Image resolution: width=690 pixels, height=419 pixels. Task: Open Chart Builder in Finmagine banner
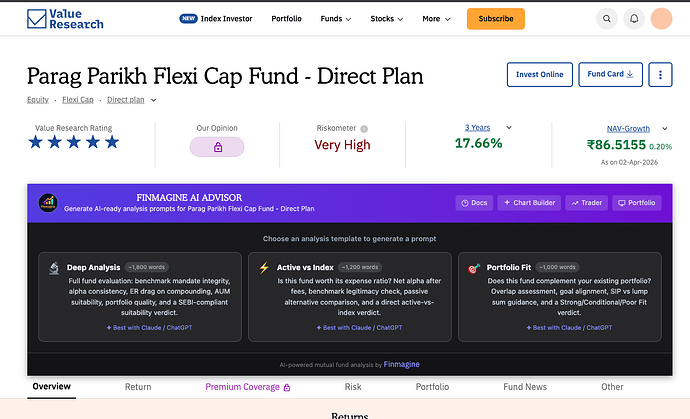point(529,203)
